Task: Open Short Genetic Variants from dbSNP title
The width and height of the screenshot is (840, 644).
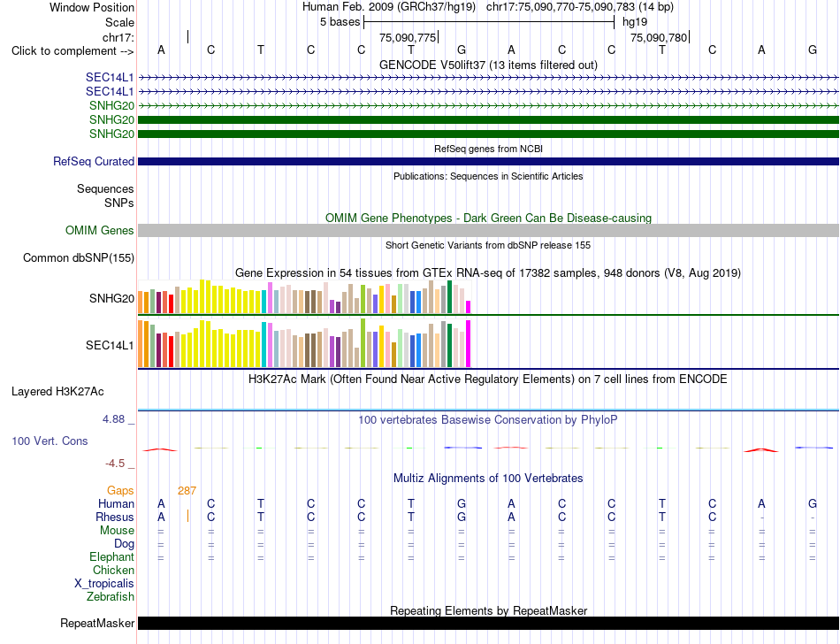Action: [x=488, y=245]
